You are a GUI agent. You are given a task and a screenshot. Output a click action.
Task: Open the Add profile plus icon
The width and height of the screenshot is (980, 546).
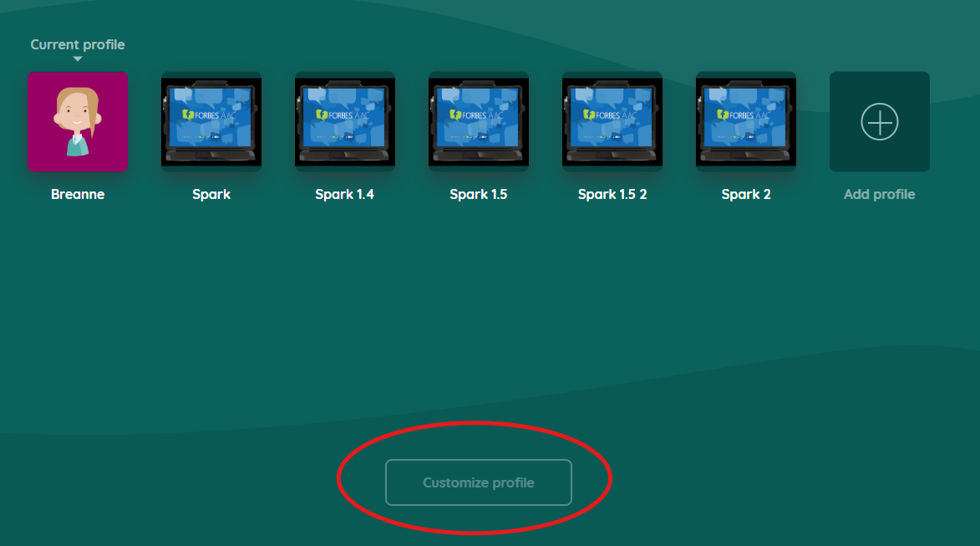click(x=879, y=121)
